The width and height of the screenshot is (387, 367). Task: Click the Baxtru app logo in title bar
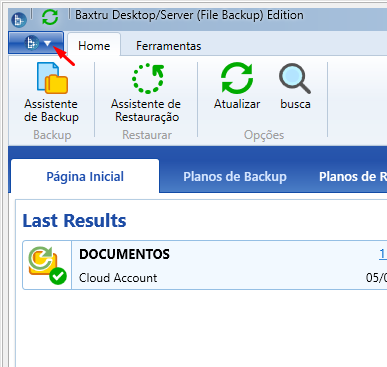[19, 20]
